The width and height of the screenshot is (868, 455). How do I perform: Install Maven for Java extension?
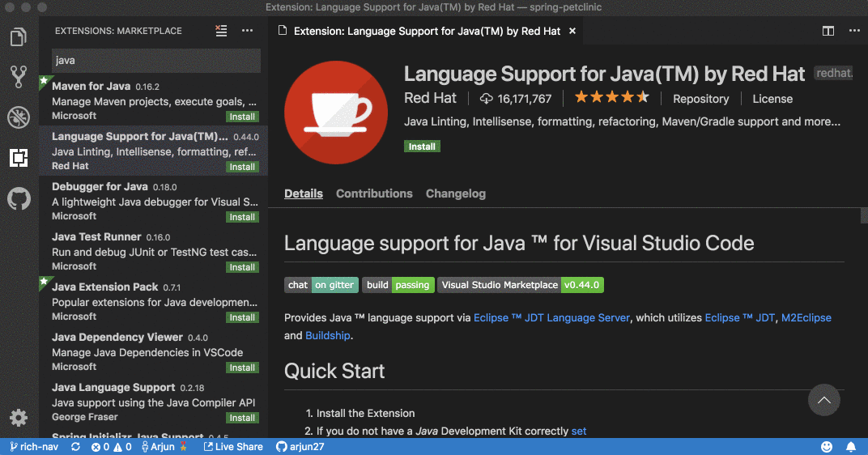pos(242,117)
